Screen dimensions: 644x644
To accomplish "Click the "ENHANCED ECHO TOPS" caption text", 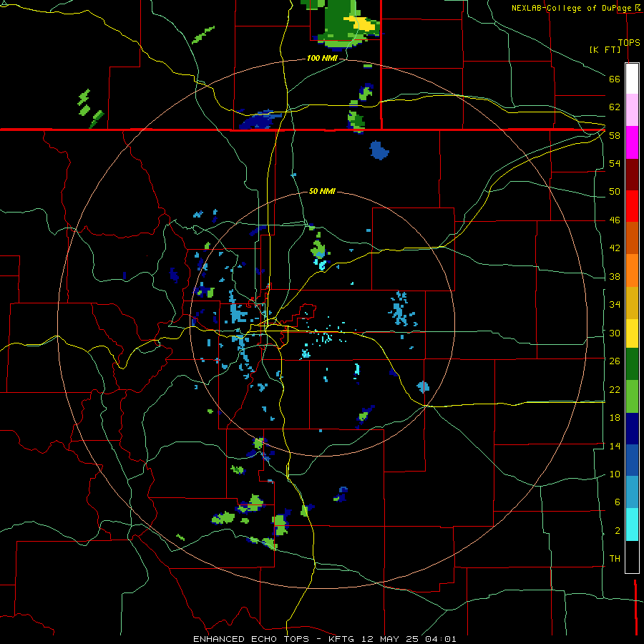I will (x=251, y=639).
